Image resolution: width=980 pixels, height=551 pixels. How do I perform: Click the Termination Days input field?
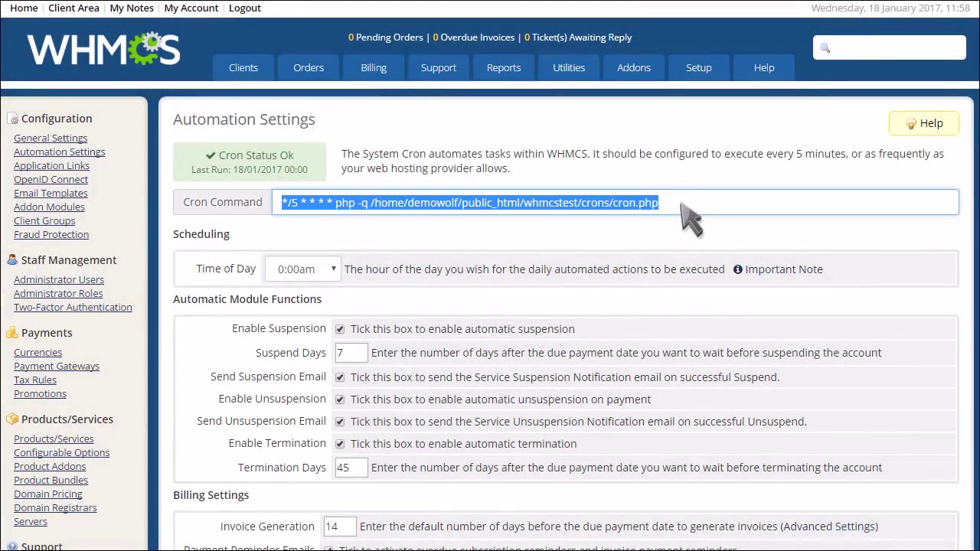click(x=351, y=468)
